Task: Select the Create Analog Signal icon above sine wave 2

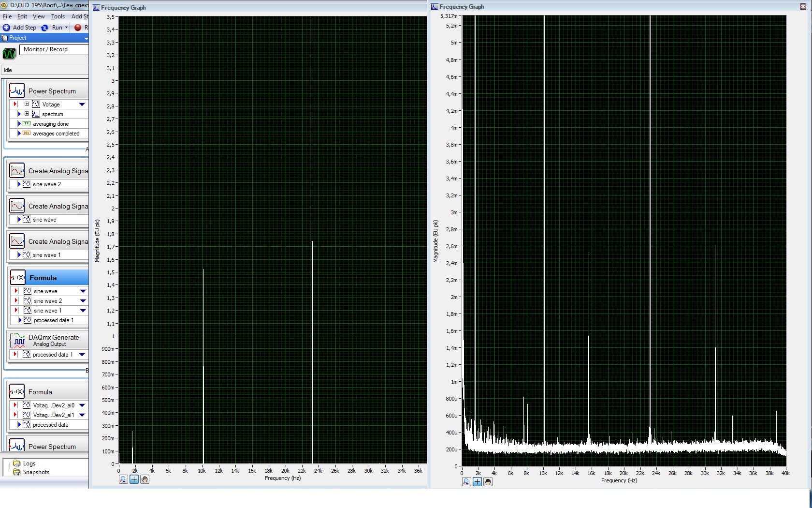Action: 17,170
